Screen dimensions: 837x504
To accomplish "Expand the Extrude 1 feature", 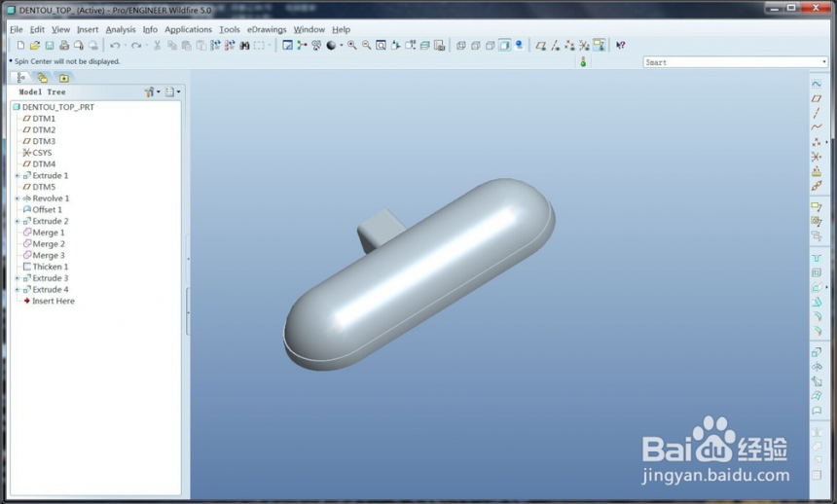I will pos(18,176).
